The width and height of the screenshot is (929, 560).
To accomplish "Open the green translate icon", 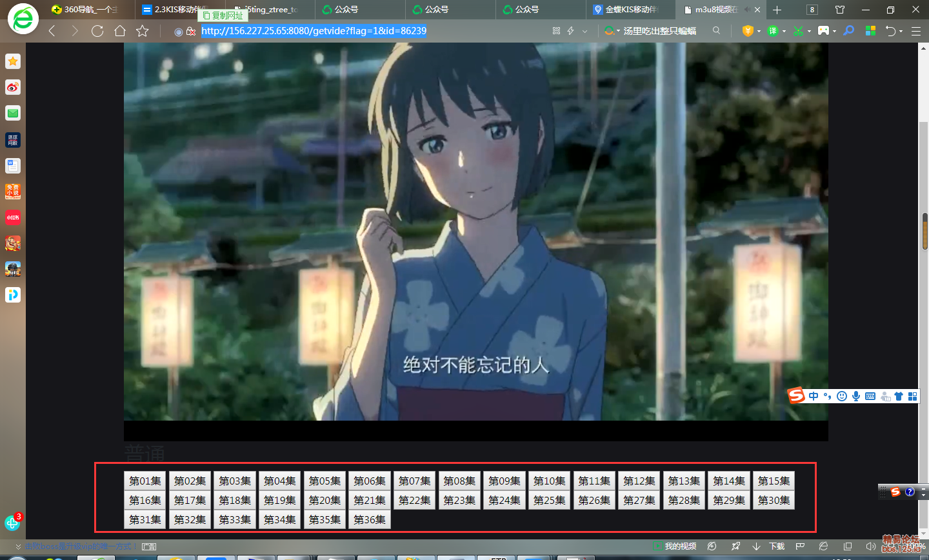I will click(773, 31).
